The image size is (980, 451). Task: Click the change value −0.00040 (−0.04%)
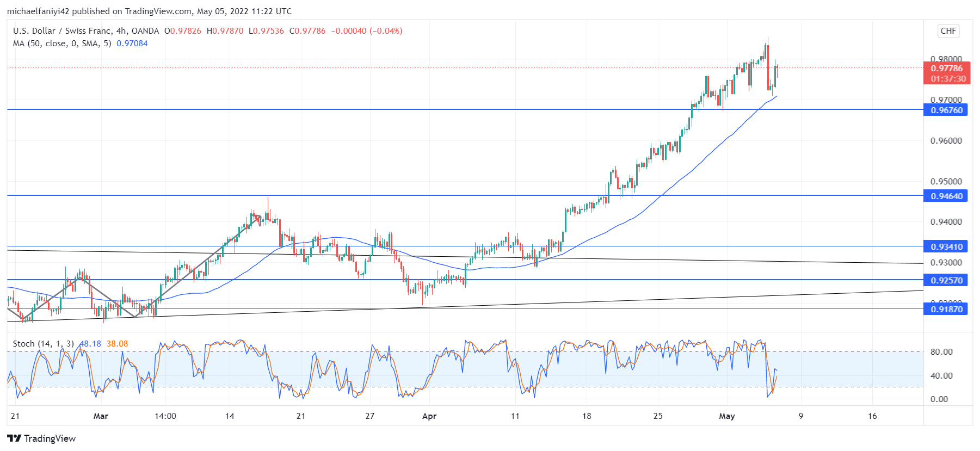(367, 31)
